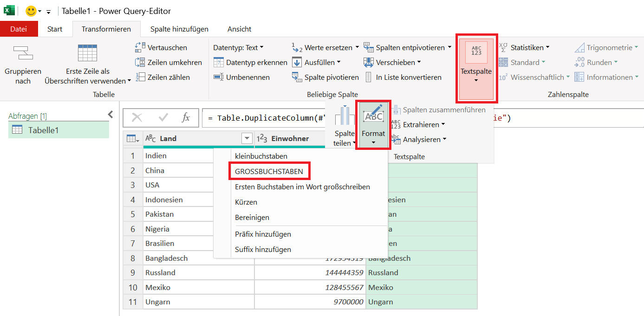
Task: Select the Einwohner column header
Action: 291,138
